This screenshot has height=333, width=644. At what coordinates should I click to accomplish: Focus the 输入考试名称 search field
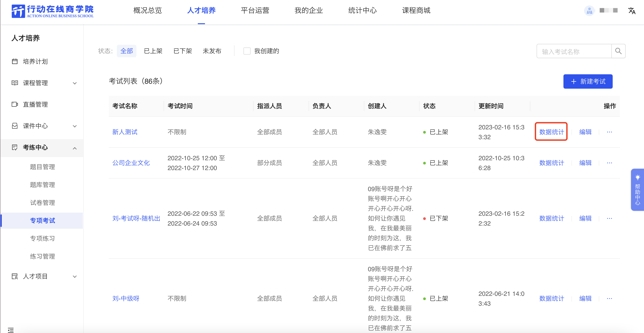click(574, 51)
